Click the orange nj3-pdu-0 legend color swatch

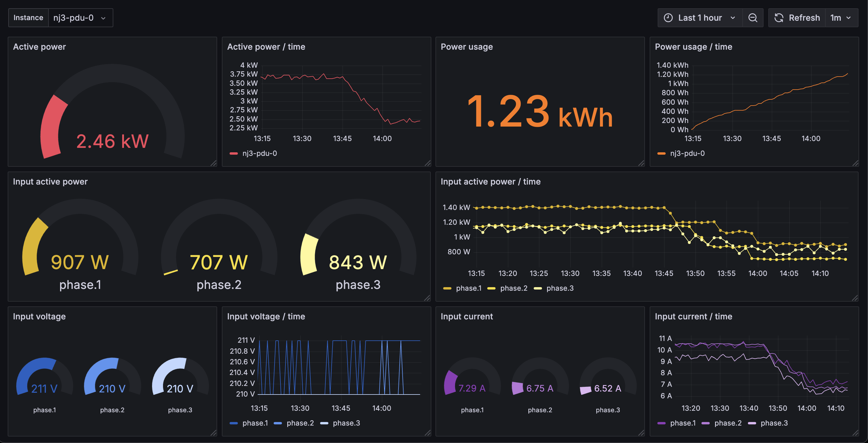pyautogui.click(x=662, y=153)
